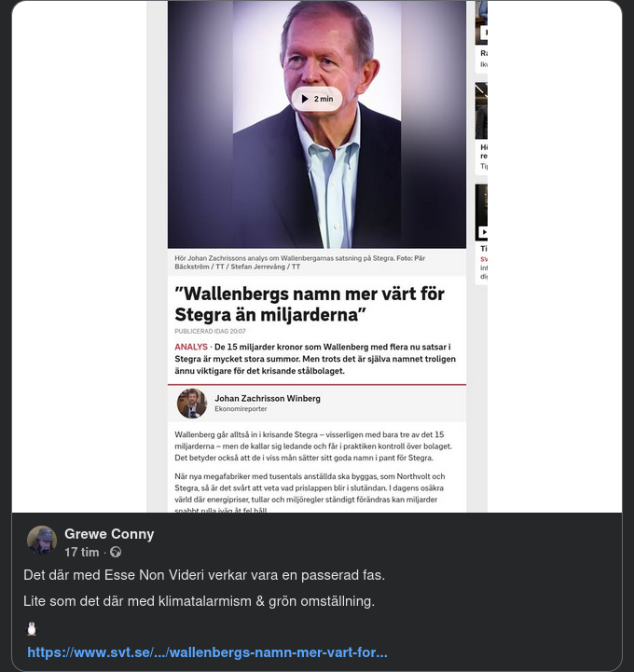Open the second sidebar article thumbnail

(x=481, y=111)
